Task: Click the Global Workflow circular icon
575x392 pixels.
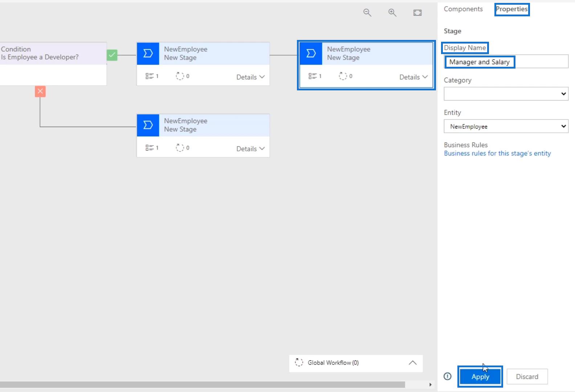Action: [299, 362]
